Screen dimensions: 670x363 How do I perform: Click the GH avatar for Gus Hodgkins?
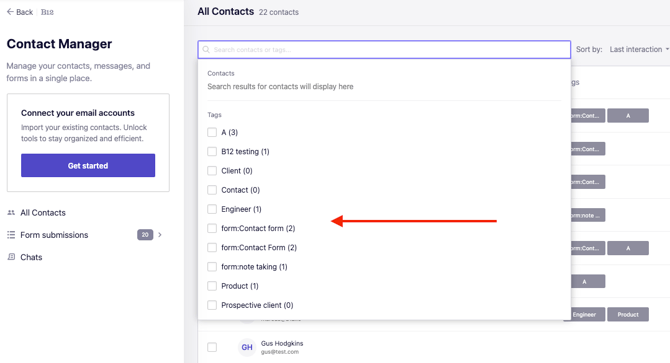tap(247, 347)
